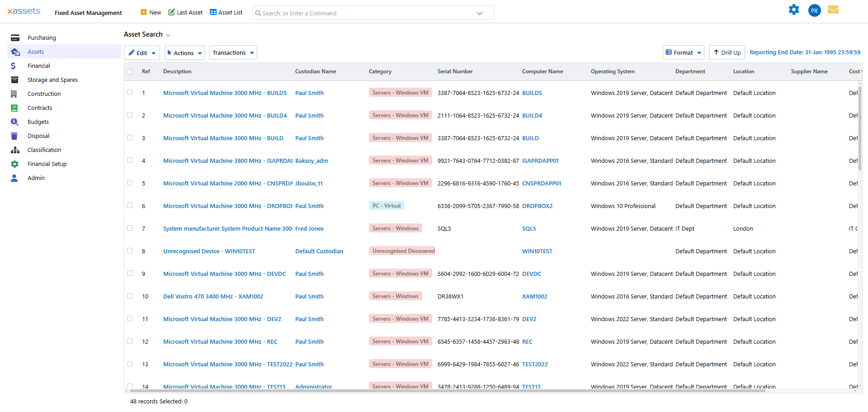Open the BUILD5 computer name link
Viewport: 868px width, 412px height.
click(532, 93)
